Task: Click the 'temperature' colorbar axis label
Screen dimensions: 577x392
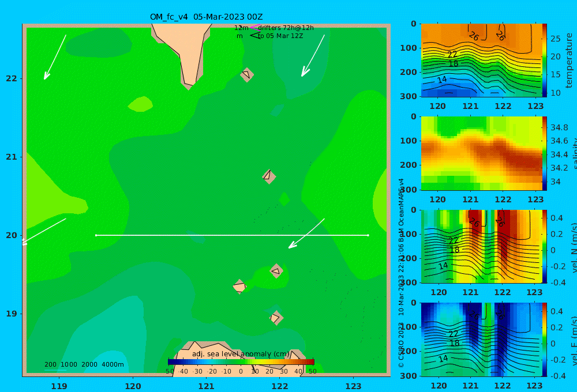Action: (x=569, y=61)
